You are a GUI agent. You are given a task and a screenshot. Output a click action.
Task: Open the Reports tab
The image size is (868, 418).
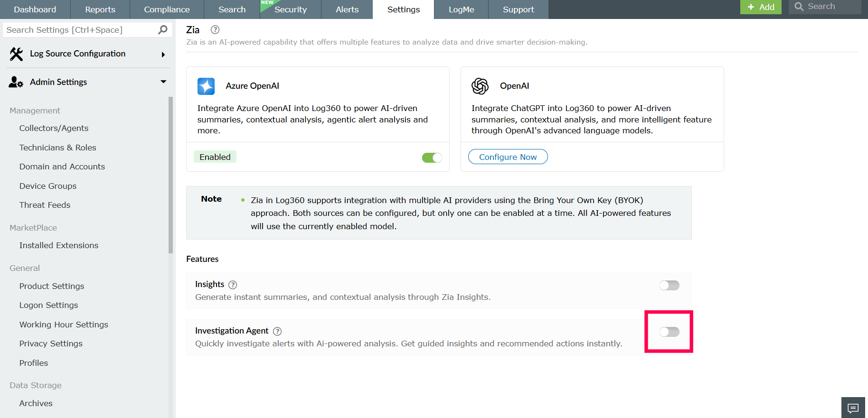coord(100,9)
